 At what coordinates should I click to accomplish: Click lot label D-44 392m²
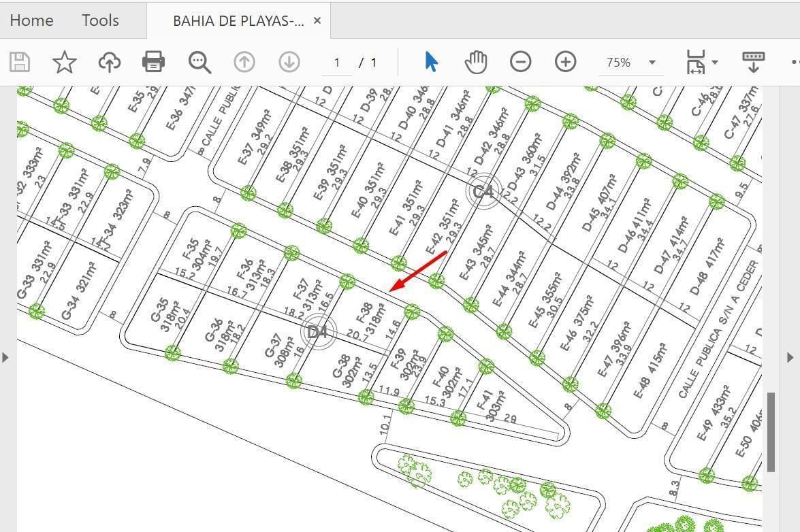(x=563, y=182)
